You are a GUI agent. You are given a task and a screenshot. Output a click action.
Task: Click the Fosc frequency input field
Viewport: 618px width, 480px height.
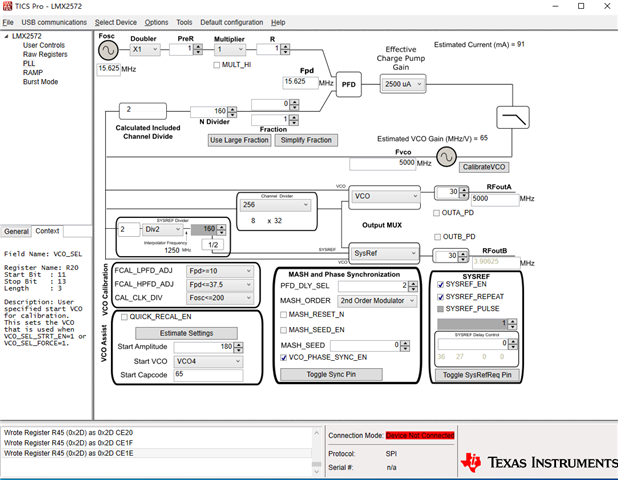tap(108, 69)
